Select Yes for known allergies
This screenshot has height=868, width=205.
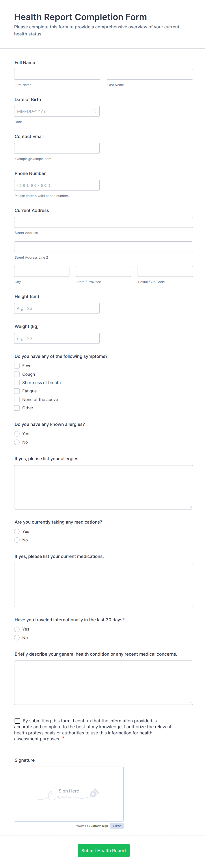click(x=17, y=434)
